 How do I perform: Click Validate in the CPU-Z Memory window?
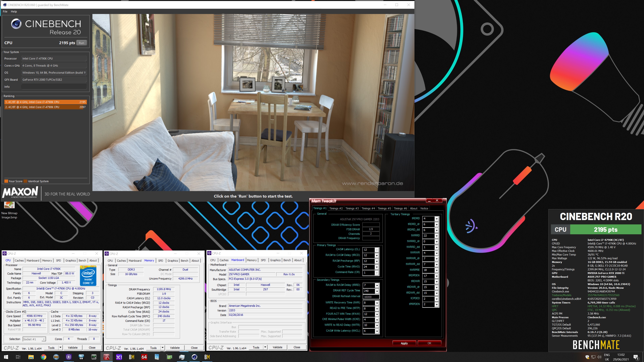coord(175,348)
